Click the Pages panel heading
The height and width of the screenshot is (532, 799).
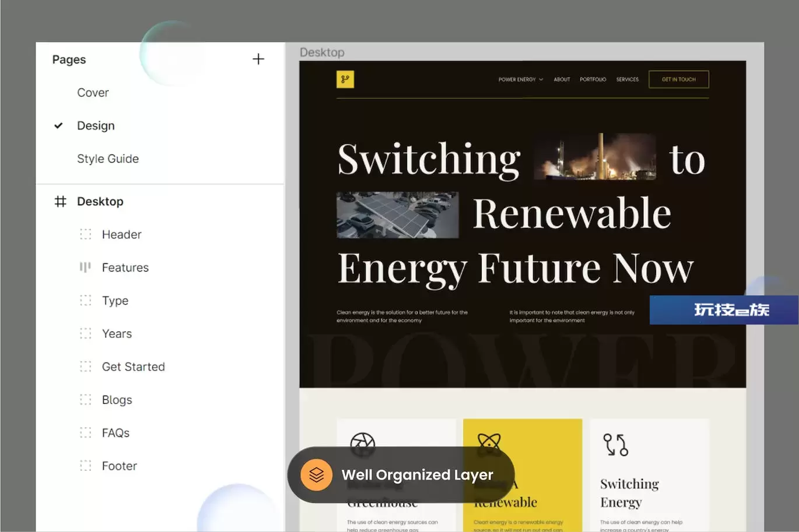[69, 59]
